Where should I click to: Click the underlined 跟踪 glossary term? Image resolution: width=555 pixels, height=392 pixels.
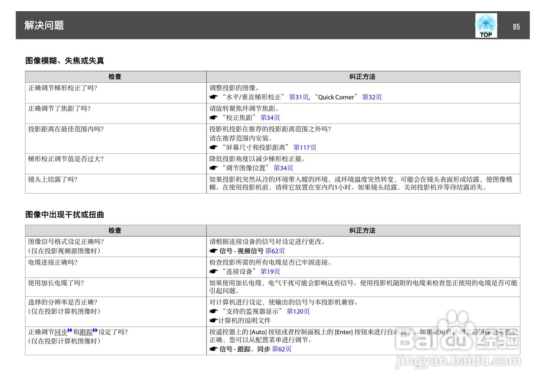(x=86, y=332)
